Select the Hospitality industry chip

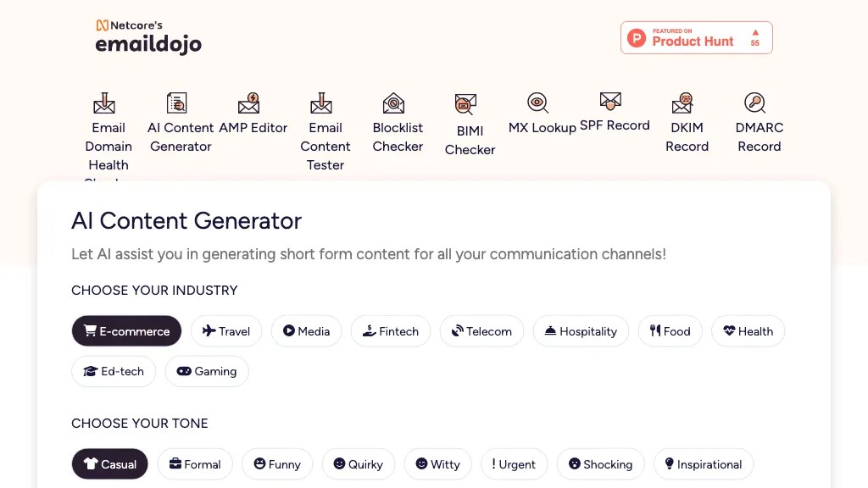pyautogui.click(x=581, y=331)
